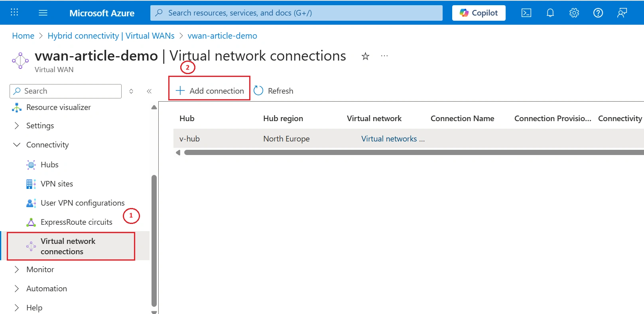Focus the sidebar Search field
This screenshot has width=644, height=314.
(x=65, y=91)
